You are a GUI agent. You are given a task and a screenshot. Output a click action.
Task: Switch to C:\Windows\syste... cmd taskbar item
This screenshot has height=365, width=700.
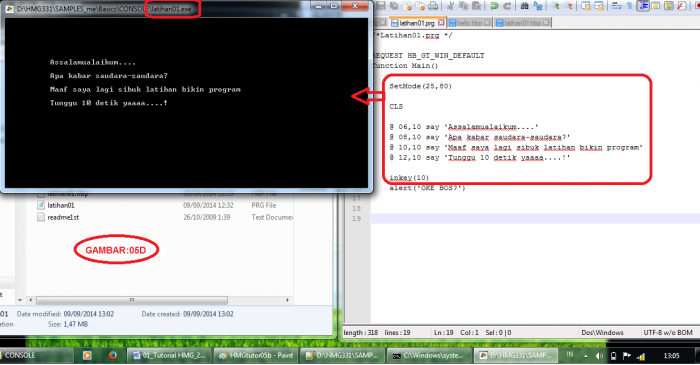[x=428, y=355]
